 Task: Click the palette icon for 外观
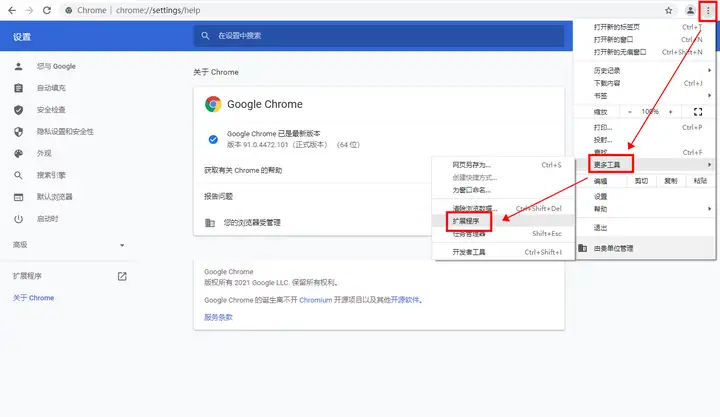click(18, 153)
